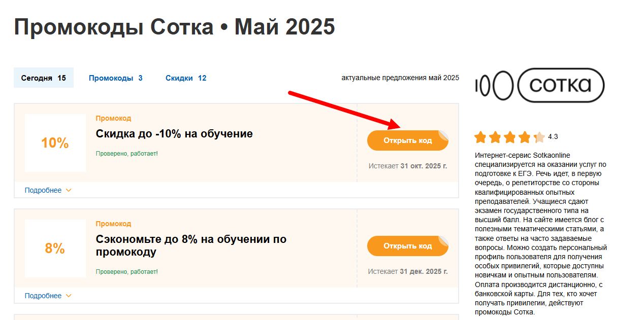Set the rating by clicking the fourth star
Screen dimensions: 644x320
point(525,137)
